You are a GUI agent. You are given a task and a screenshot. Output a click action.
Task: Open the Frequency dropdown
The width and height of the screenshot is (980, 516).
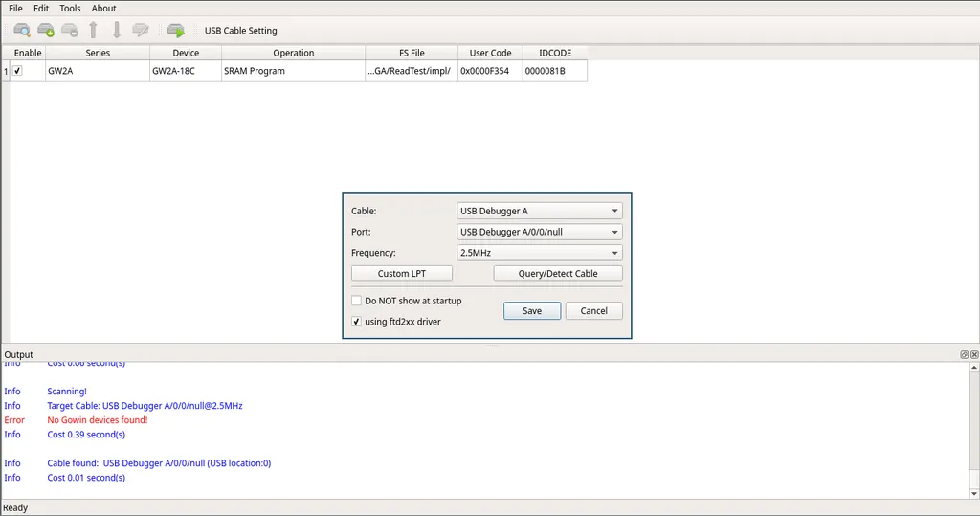(x=540, y=253)
